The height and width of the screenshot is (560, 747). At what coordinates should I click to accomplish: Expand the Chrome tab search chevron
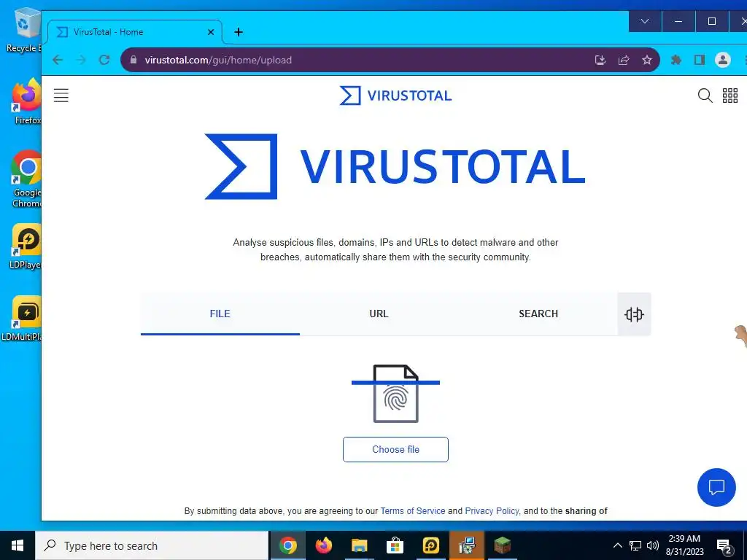pos(645,21)
